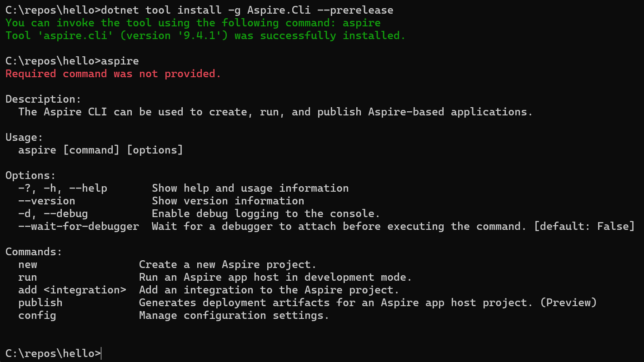Click the command prompt cursor at the bottom
Viewport: 644px width, 362px height.
(101, 353)
